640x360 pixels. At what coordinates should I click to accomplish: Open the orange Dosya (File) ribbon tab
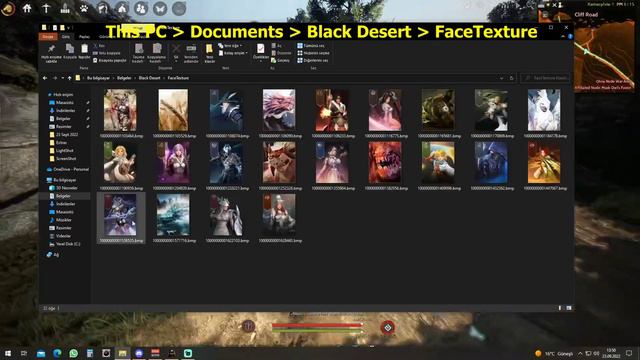48,37
